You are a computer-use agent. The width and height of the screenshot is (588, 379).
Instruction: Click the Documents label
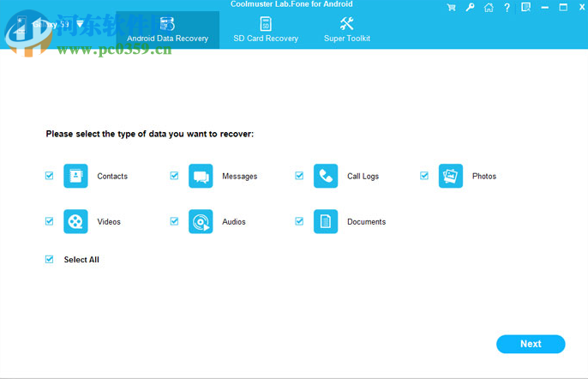[x=366, y=222]
